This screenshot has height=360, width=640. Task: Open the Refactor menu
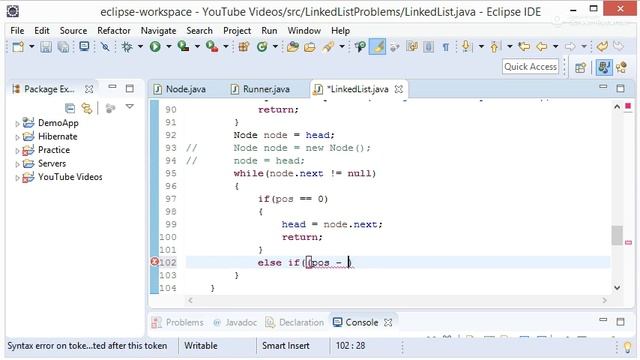coord(113,31)
